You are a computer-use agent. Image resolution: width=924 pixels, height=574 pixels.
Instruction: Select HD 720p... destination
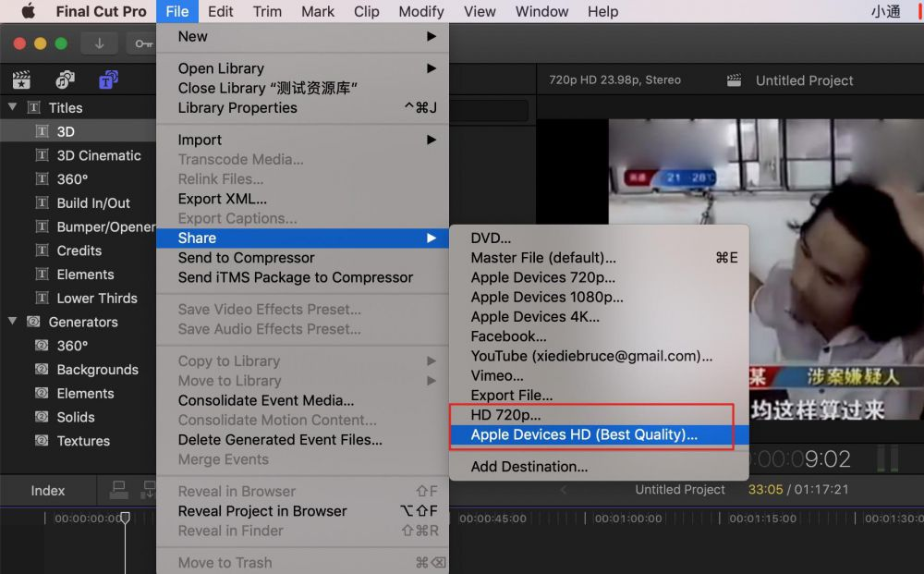click(x=599, y=415)
